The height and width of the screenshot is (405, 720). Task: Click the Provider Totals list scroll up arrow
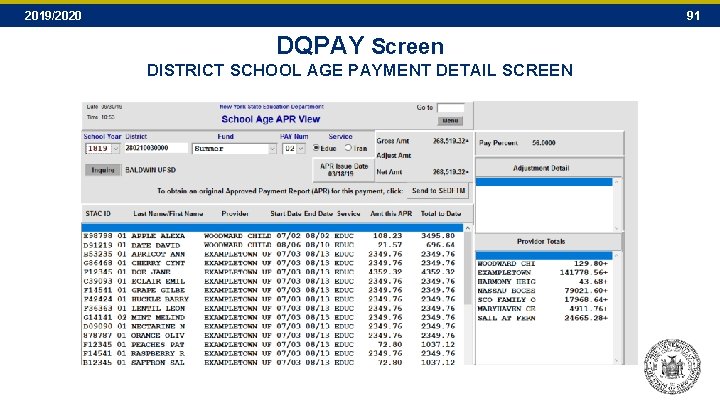pyautogui.click(x=617, y=255)
